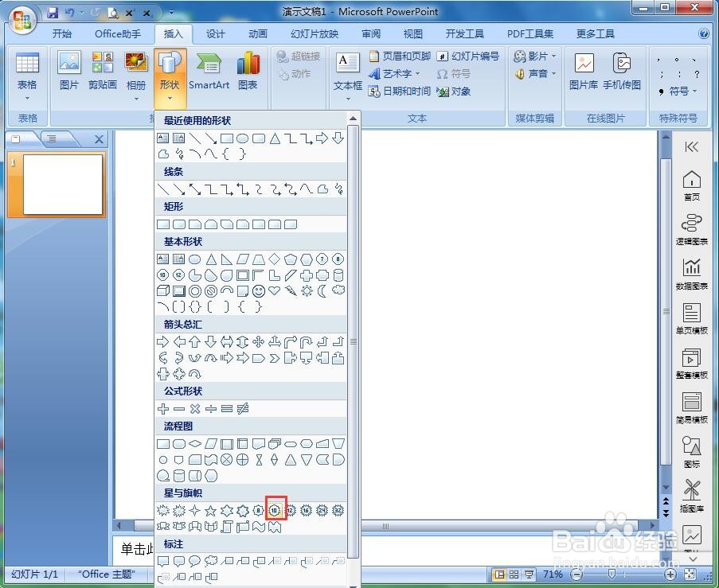This screenshot has height=588, width=719.
Task: Open 逻辑图表 in the right sidebar
Action: [x=691, y=230]
